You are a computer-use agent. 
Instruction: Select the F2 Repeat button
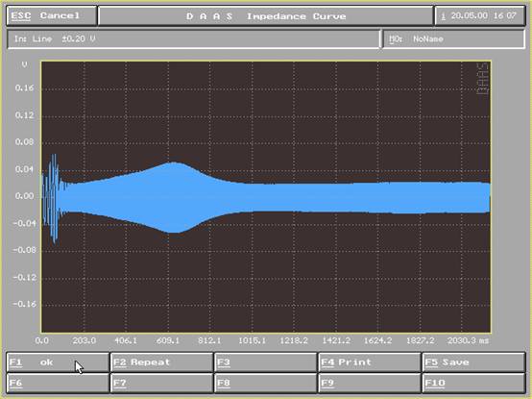(x=162, y=362)
